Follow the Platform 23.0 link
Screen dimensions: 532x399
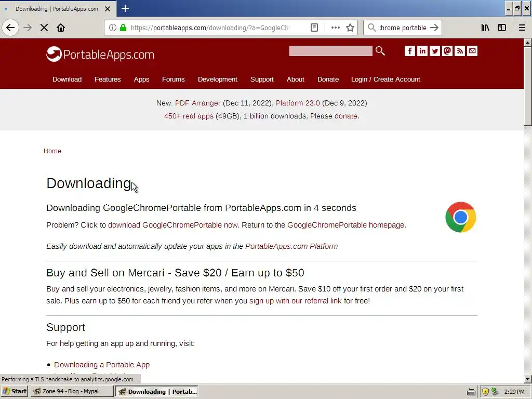298,103
